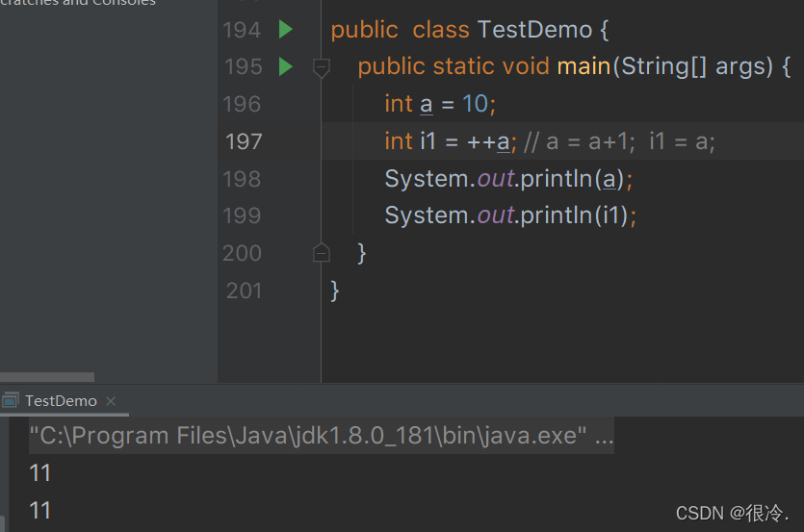Click the project panel horizontal scrollbar
The height and width of the screenshot is (532, 804).
pos(47,377)
